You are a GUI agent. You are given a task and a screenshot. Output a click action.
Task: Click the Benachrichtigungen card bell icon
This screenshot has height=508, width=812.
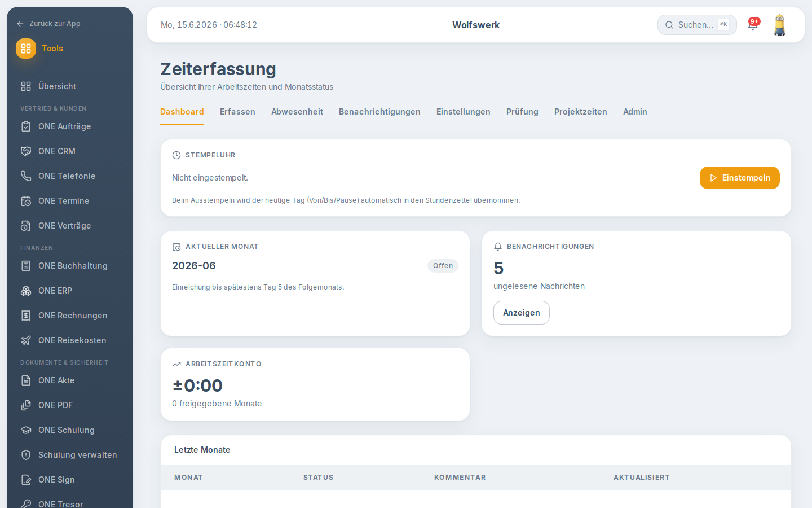[x=498, y=247]
